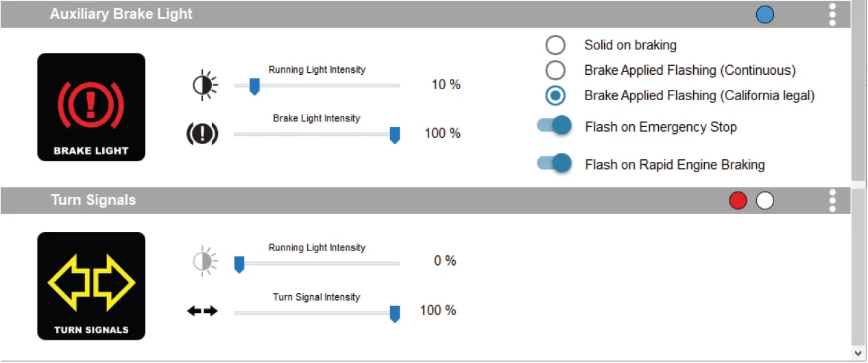Click the brake running light brightness icon
Image resolution: width=868 pixels, height=363 pixels.
[x=205, y=85]
